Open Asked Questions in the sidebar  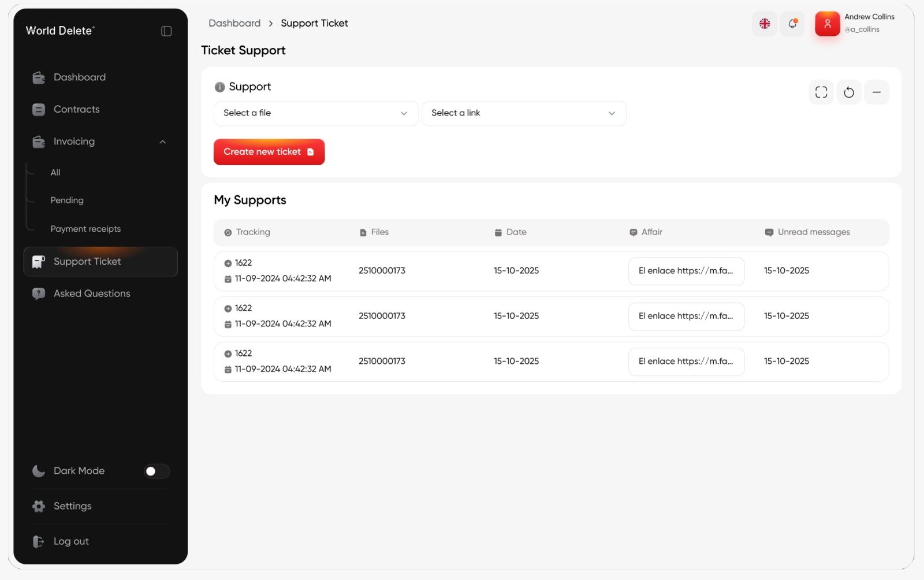pos(91,293)
